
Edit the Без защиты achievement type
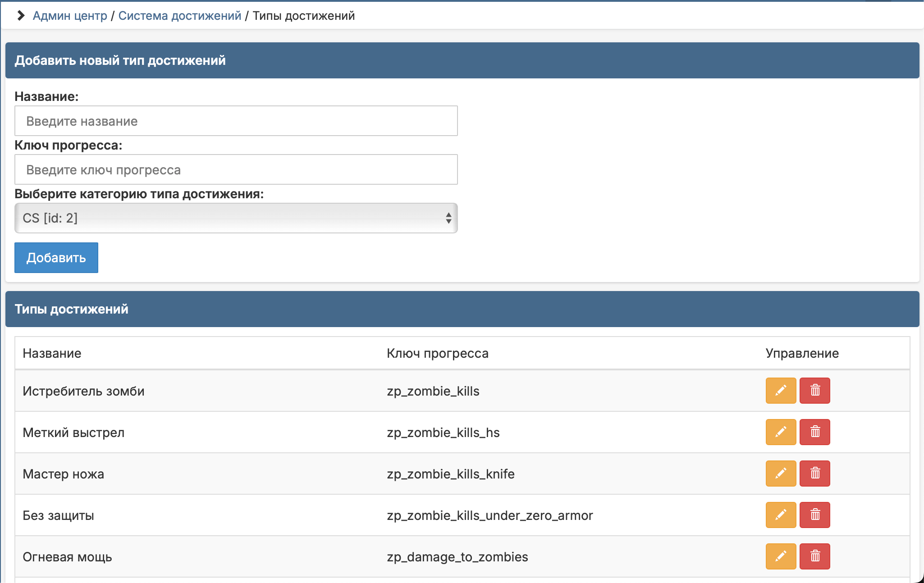point(781,515)
